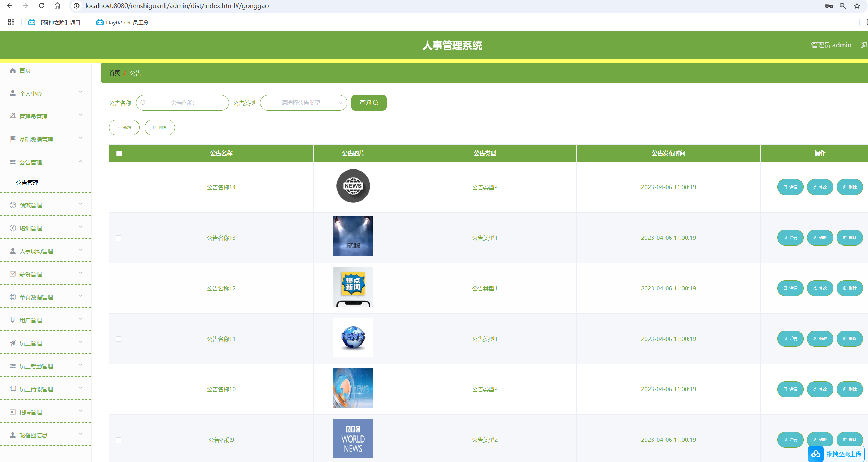Click the BBC World News thumbnail

(353, 439)
